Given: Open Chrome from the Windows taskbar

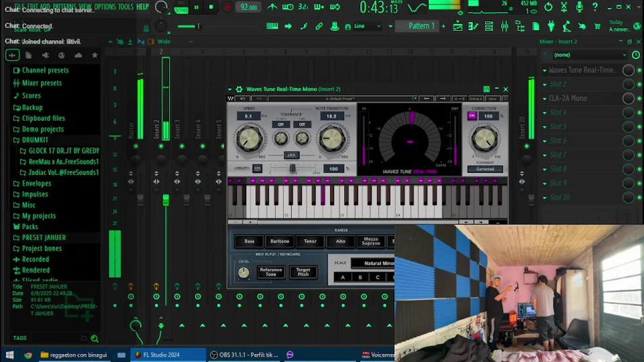Looking at the screenshot, I should tap(28, 355).
